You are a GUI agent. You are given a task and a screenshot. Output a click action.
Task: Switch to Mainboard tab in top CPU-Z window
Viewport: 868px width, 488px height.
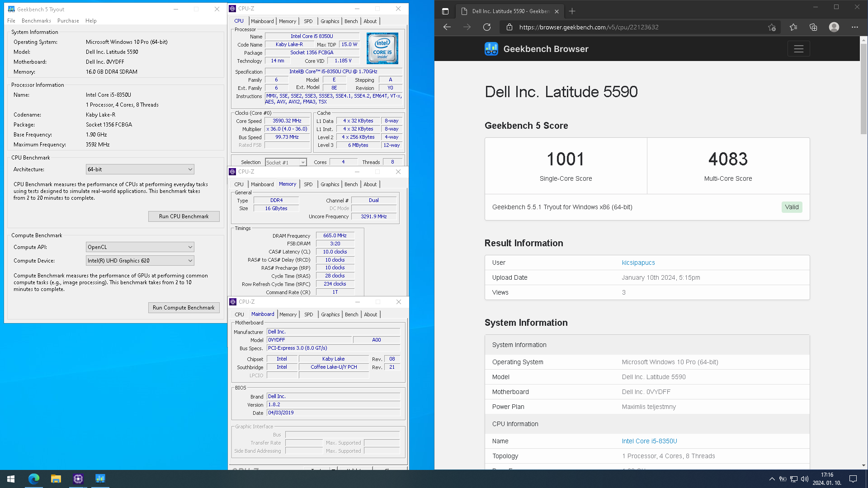(262, 21)
